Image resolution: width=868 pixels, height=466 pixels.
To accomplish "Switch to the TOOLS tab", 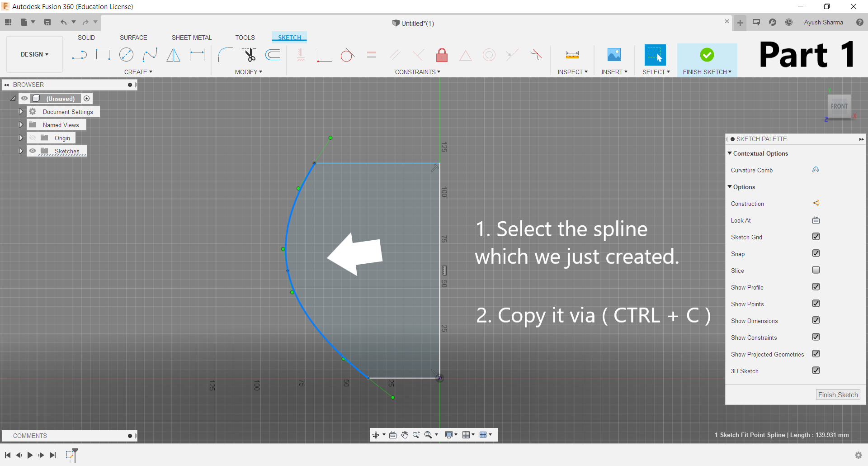I will pos(245,38).
